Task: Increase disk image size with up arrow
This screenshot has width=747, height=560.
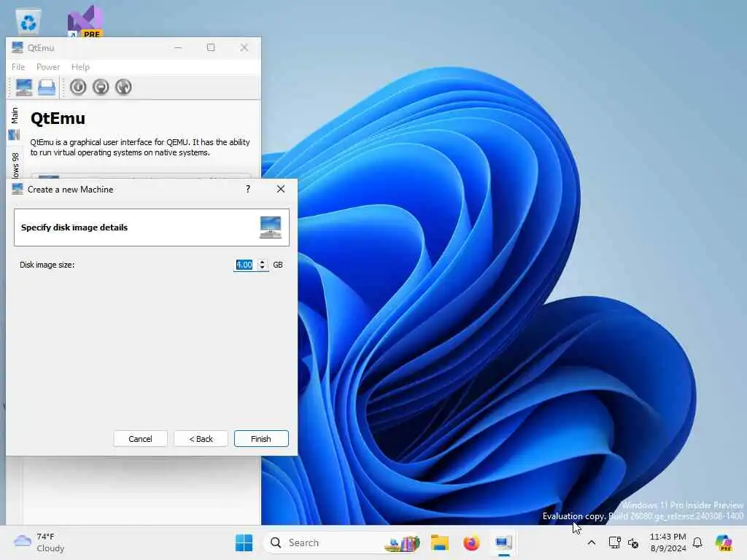Action: pos(262,262)
